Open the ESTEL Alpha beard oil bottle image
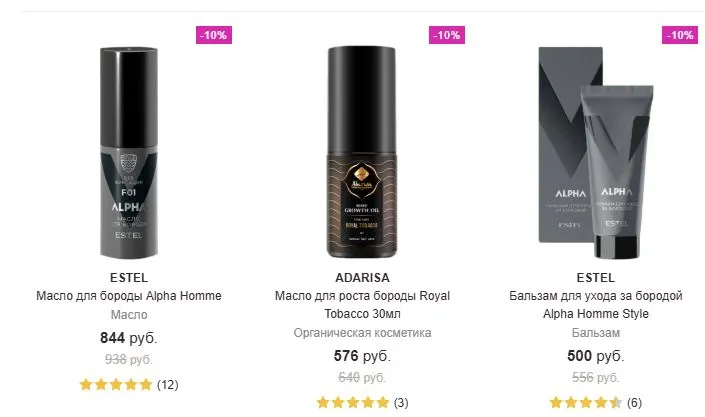The height and width of the screenshot is (417, 705). (x=129, y=152)
